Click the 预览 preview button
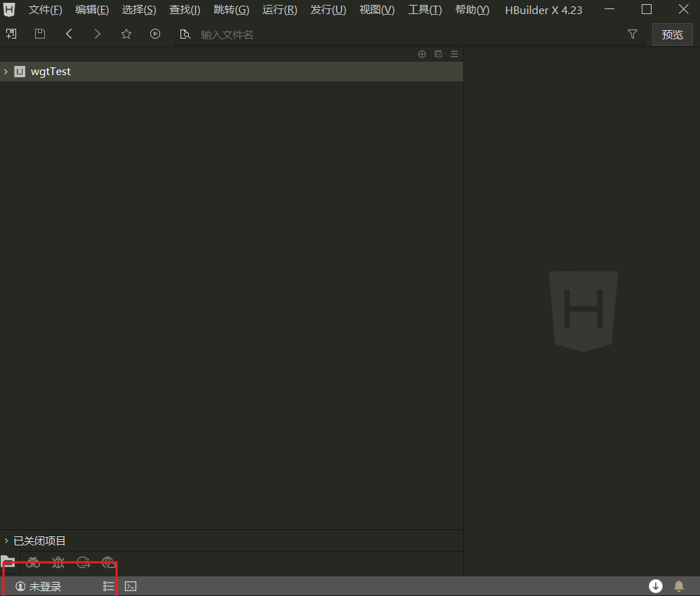The image size is (700, 596). 672,34
